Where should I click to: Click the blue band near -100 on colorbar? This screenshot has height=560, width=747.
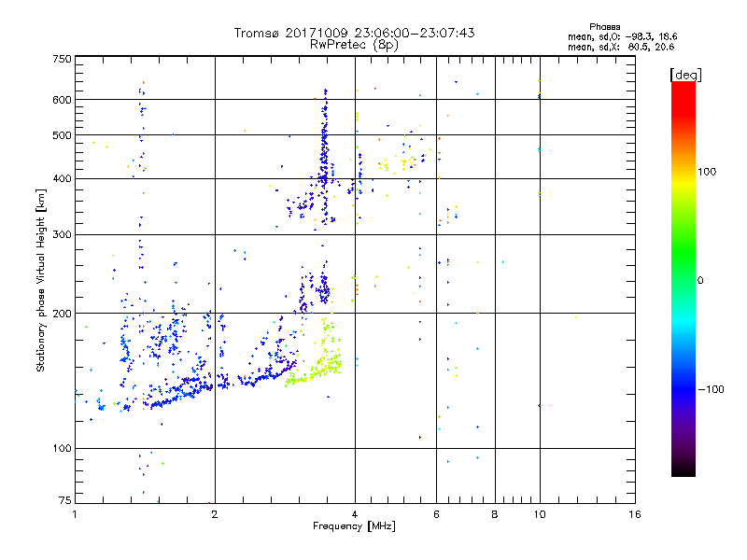(684, 389)
